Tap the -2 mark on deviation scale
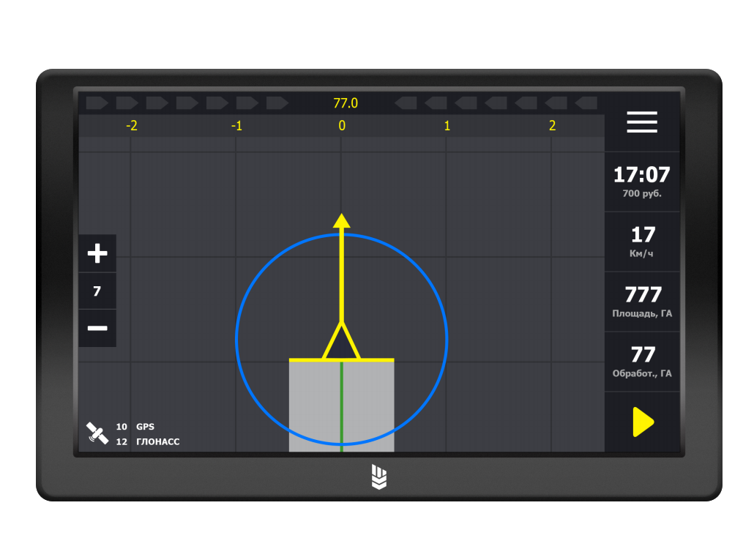The height and width of the screenshot is (560, 754). point(132,126)
